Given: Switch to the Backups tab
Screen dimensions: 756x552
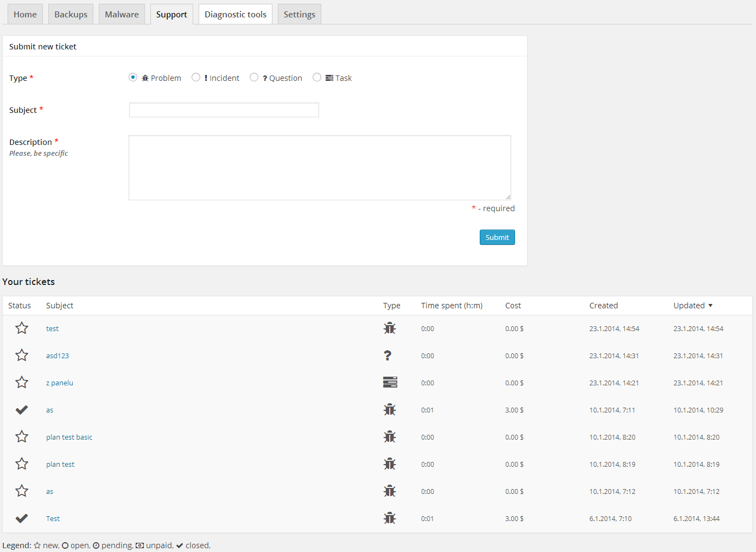Looking at the screenshot, I should tap(71, 14).
